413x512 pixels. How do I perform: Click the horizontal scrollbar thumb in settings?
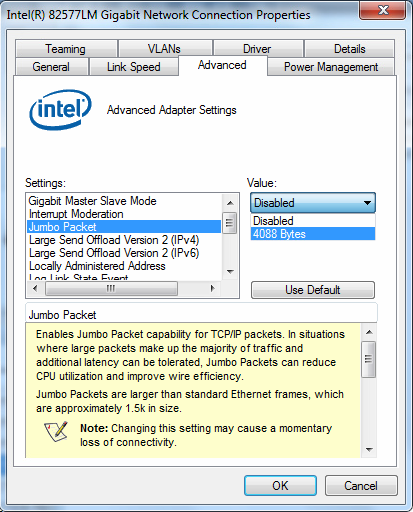(111, 288)
